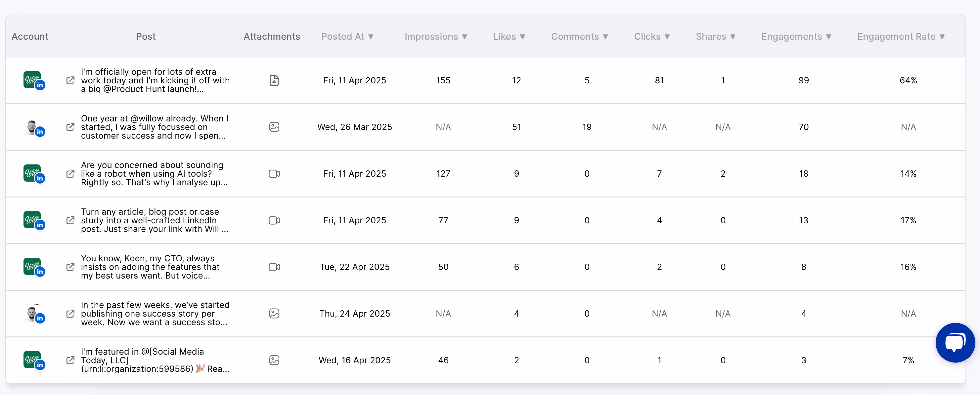Click date cell 'Wed, 16 Apr 2025'
The width and height of the screenshot is (980, 395).
point(355,360)
